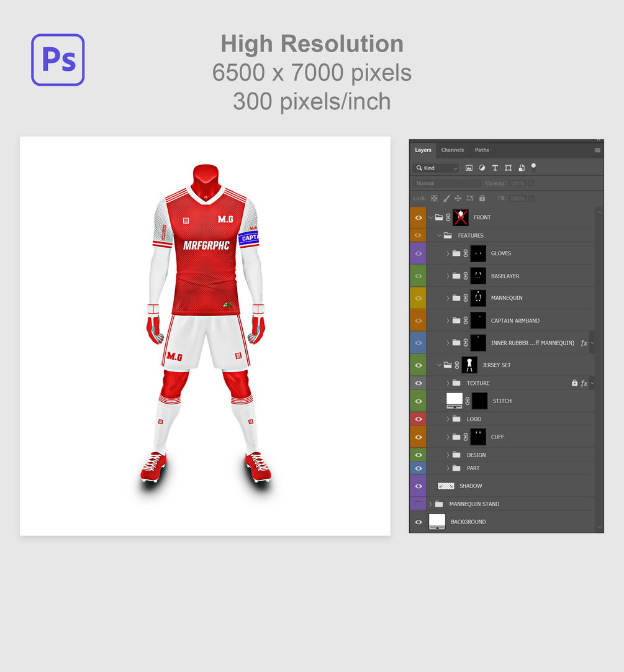Open the Opacity slider dropdown arrow
This screenshot has height=672, width=624.
tap(531, 183)
